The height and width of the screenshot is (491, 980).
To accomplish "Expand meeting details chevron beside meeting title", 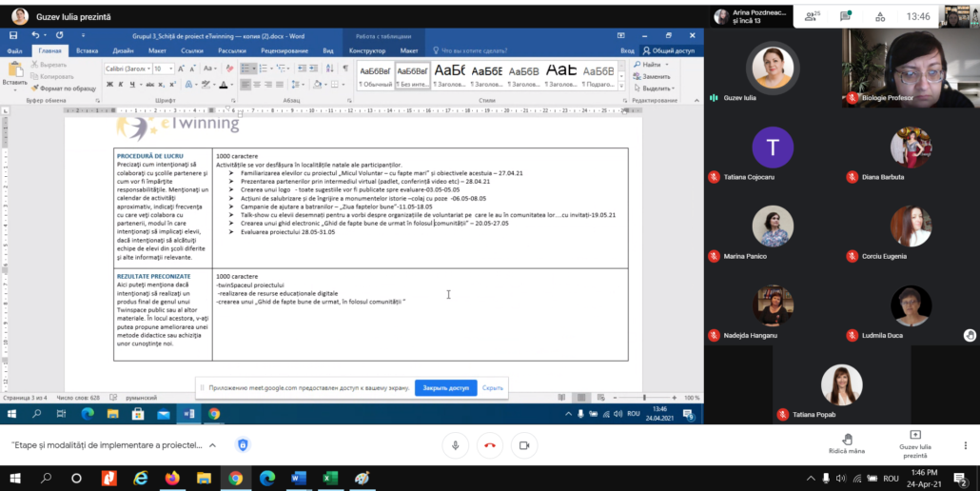I will 211,444.
